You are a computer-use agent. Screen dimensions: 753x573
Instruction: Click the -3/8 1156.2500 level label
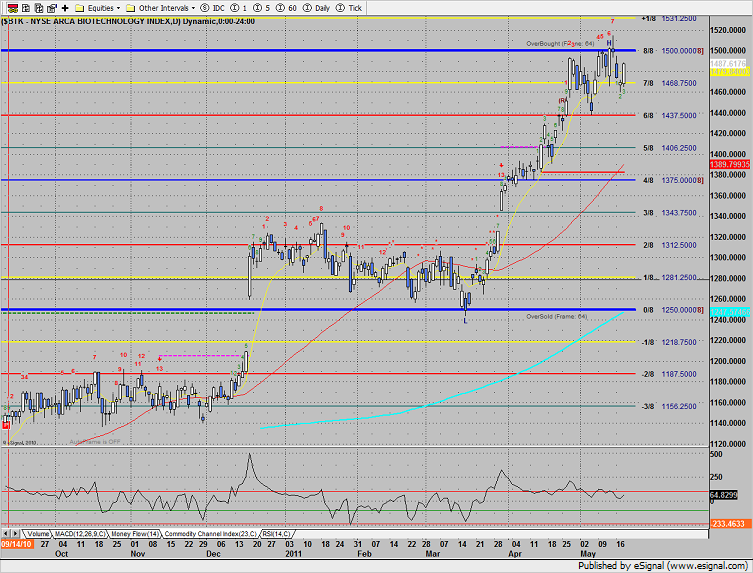pos(669,406)
